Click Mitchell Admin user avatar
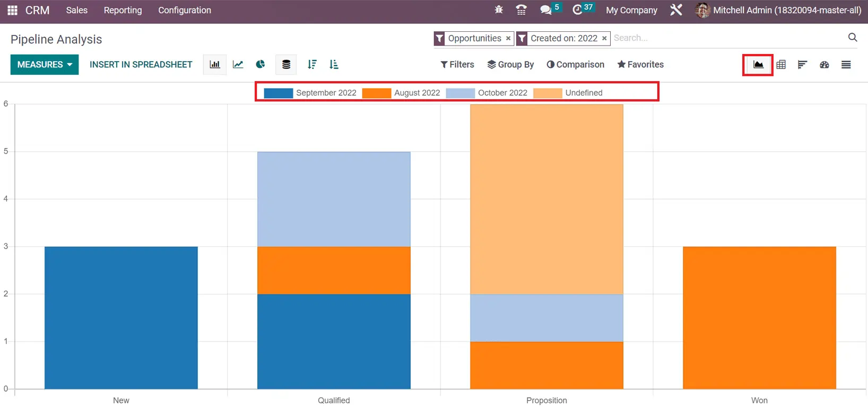The height and width of the screenshot is (407, 868). [702, 10]
